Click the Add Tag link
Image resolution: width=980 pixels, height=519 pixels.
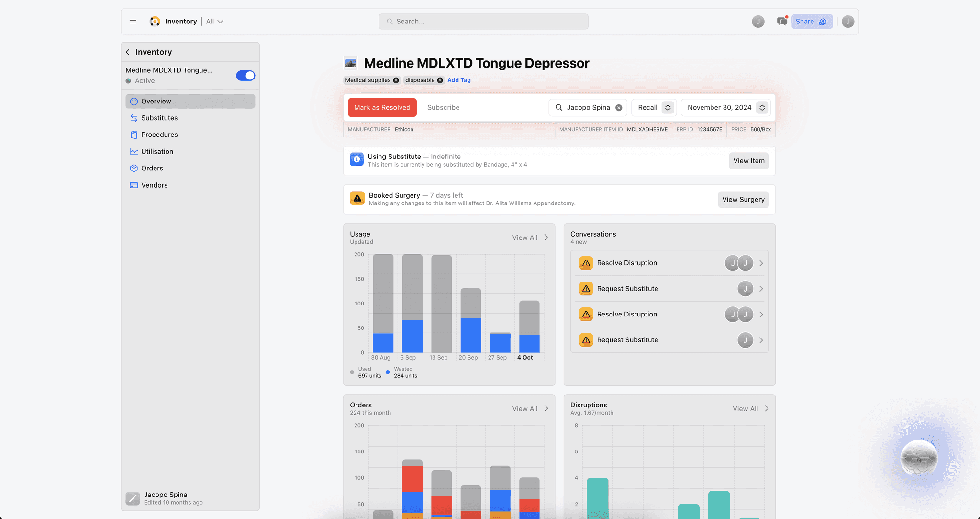pyautogui.click(x=459, y=80)
